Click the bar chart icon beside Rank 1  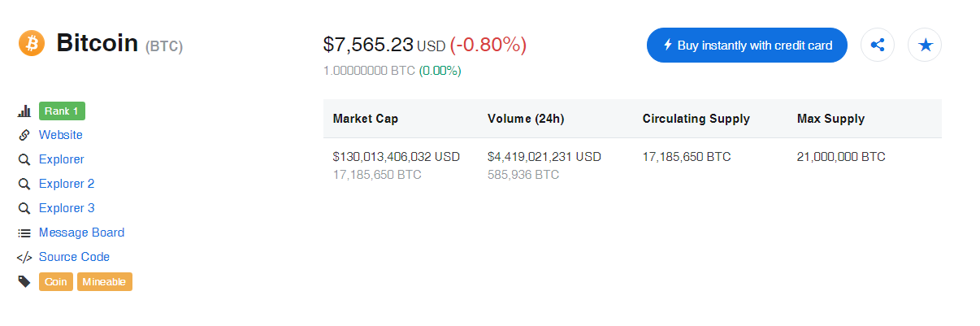(x=24, y=111)
